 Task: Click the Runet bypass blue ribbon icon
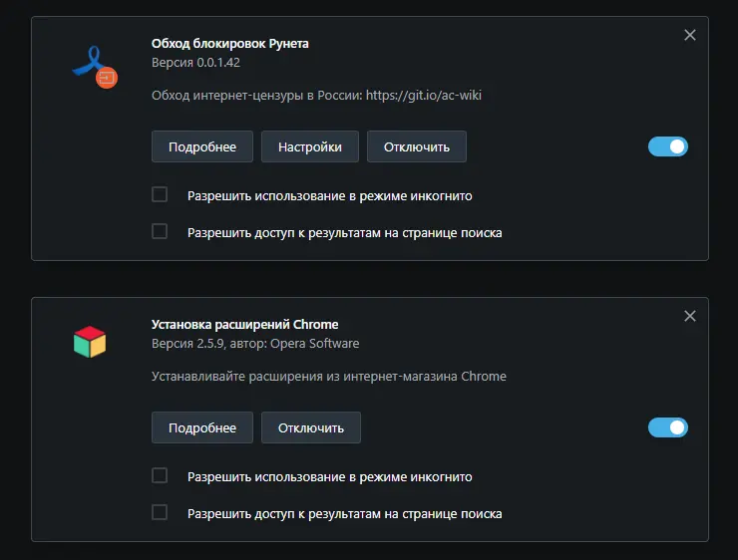[x=95, y=67]
